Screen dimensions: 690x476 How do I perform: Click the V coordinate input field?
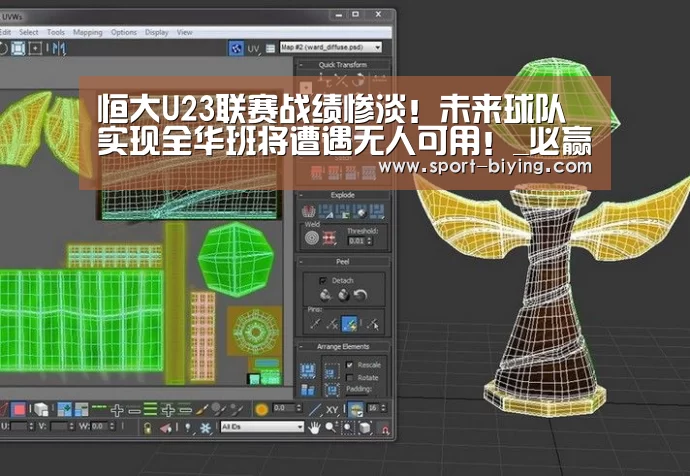pos(59,426)
